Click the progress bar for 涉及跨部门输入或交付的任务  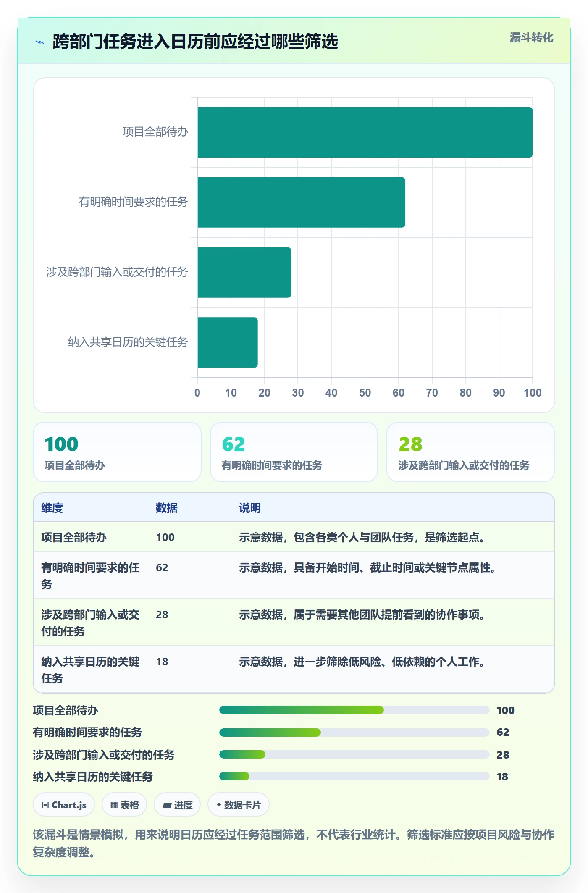354,754
